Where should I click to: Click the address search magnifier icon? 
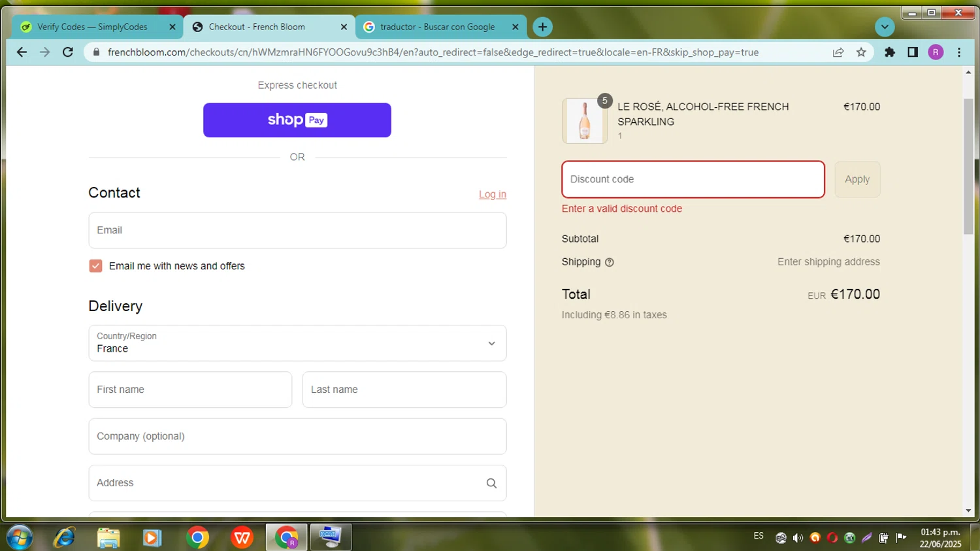point(491,483)
